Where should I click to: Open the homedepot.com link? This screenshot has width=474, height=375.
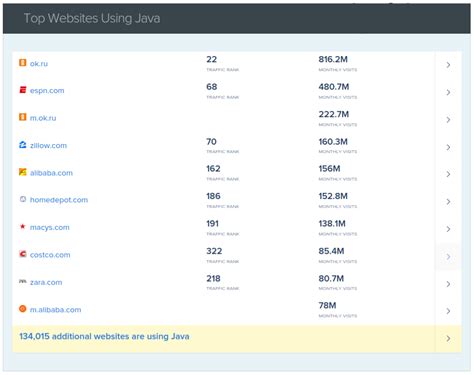[59, 200]
